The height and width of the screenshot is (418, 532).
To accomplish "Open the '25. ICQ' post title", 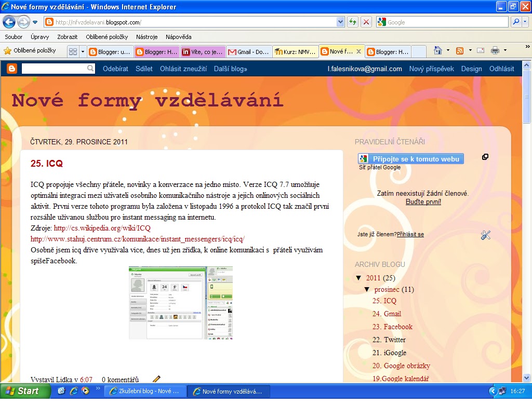I will 46,164.
